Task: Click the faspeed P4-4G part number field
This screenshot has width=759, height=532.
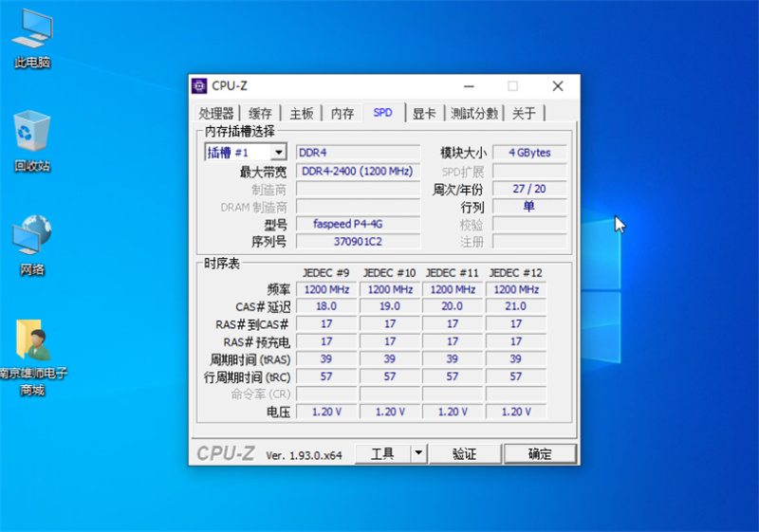Action: click(359, 224)
